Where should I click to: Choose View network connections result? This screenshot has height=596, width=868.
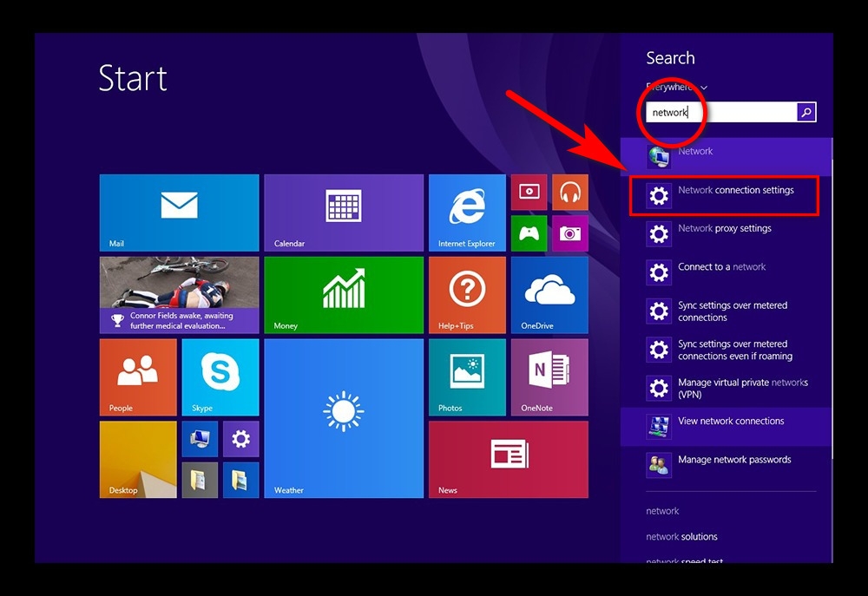click(727, 427)
